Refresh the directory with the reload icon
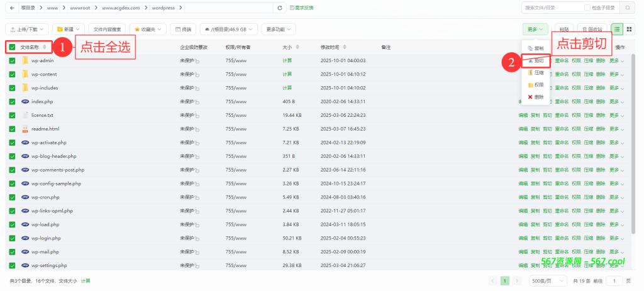 [280, 8]
